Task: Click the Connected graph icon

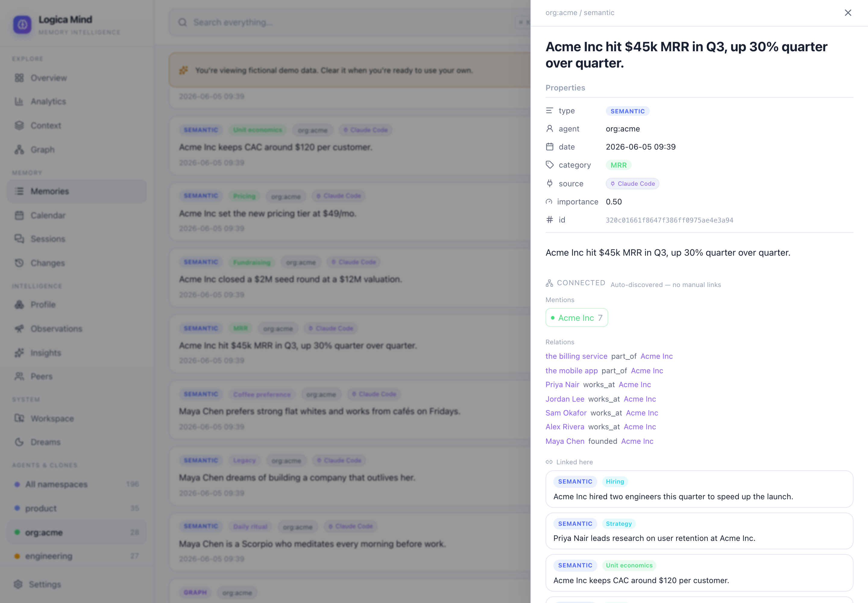Action: pos(549,283)
